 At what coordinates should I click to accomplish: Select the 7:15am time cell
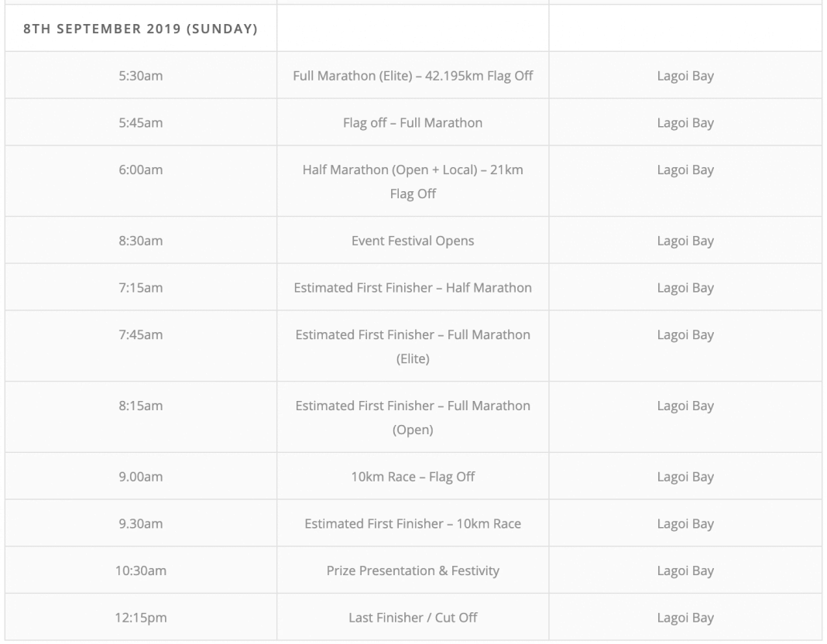pyautogui.click(x=140, y=288)
